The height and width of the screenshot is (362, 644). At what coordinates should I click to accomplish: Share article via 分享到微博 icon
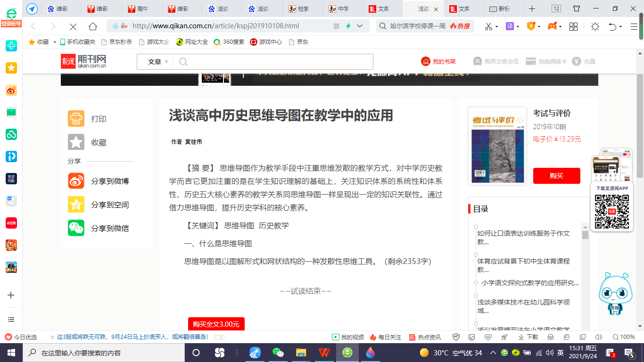coord(76,181)
